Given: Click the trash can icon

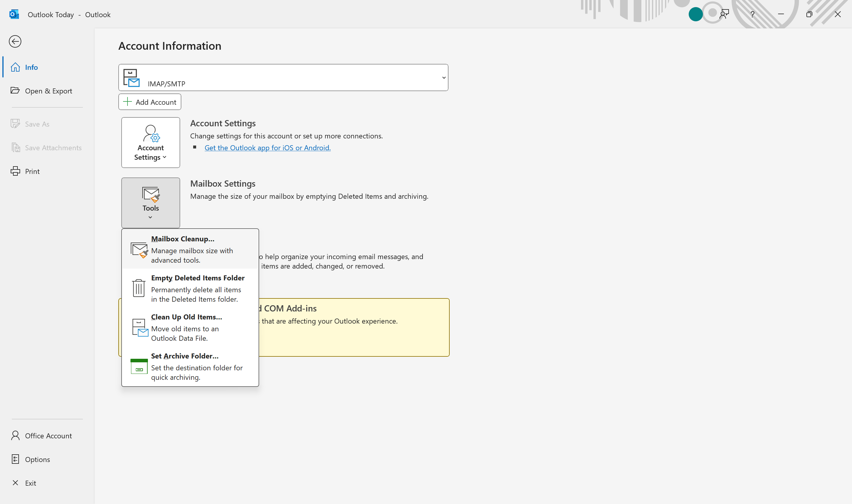Looking at the screenshot, I should (x=138, y=288).
